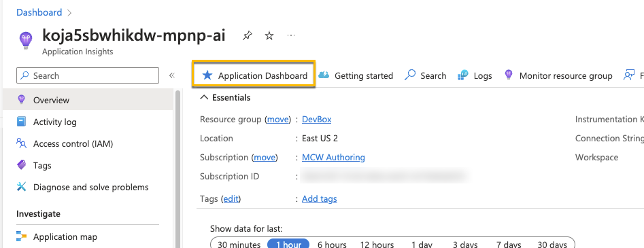Click the Monitor resource group lightbulb icon

click(x=509, y=75)
